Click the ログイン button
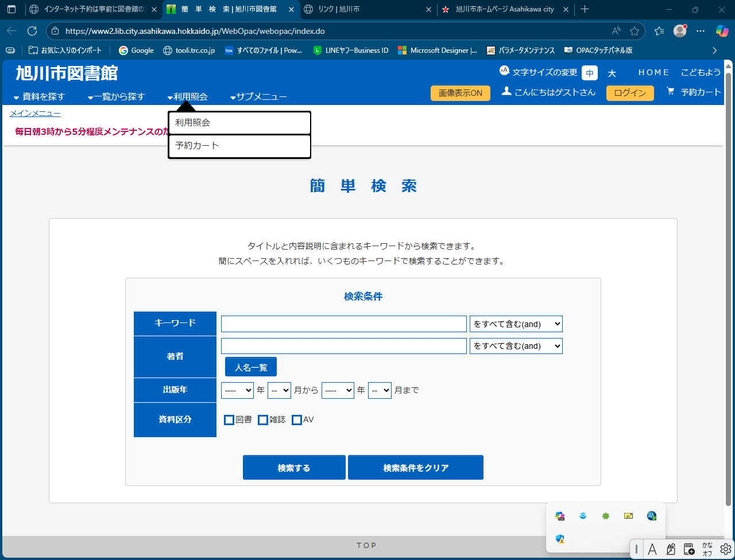This screenshot has height=560, width=735. click(x=630, y=93)
